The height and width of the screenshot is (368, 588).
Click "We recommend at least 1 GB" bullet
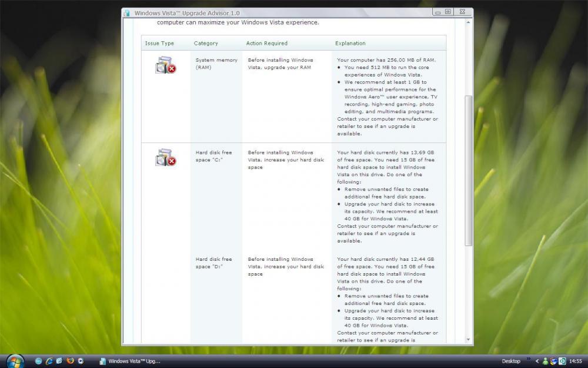pyautogui.click(x=391, y=97)
